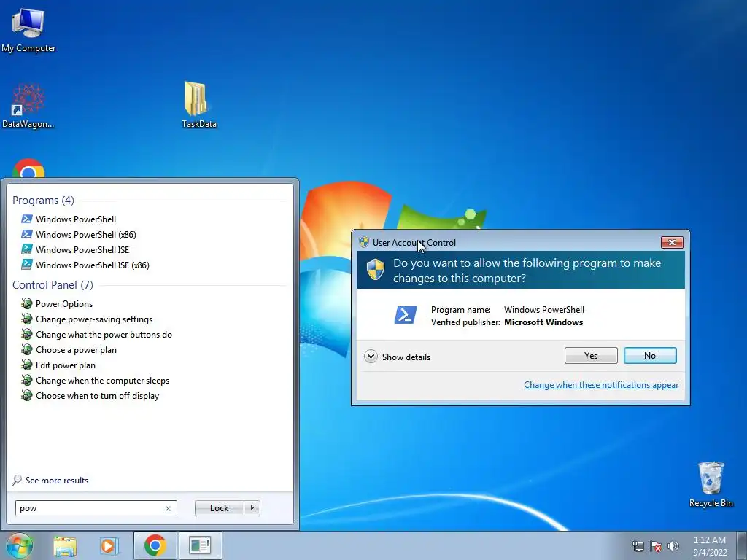The width and height of the screenshot is (747, 560).
Task: Click No in User Account Control
Action: click(x=650, y=356)
